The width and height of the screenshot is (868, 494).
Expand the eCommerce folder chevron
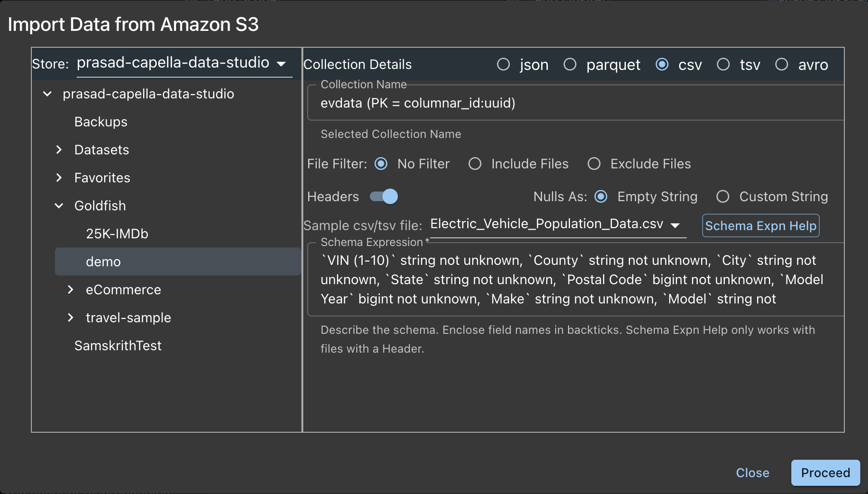[70, 289]
